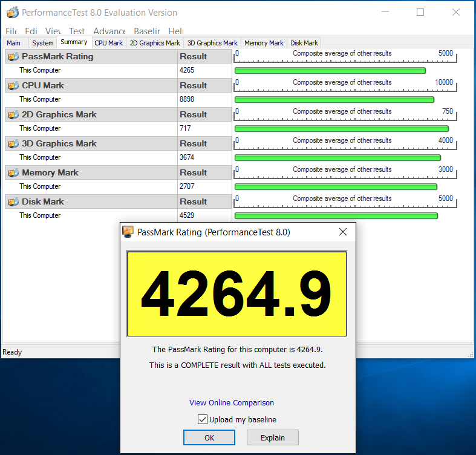476x455 pixels.
Task: Click the PassMark Rating green result bar
Action: tap(330, 71)
